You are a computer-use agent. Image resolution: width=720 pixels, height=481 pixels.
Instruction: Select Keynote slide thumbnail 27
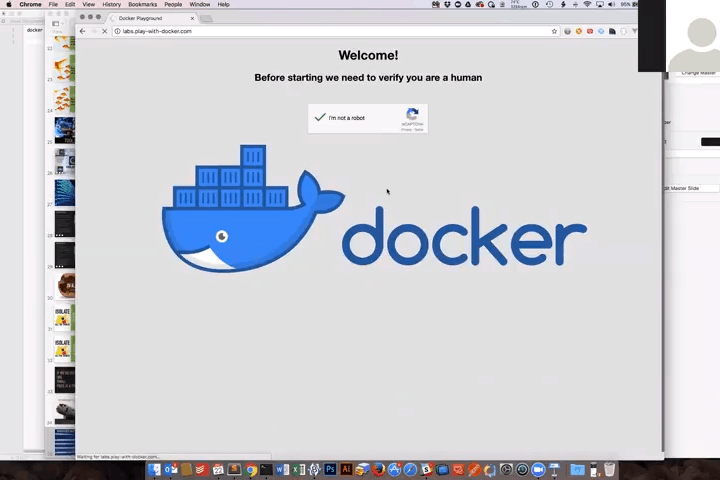click(65, 193)
